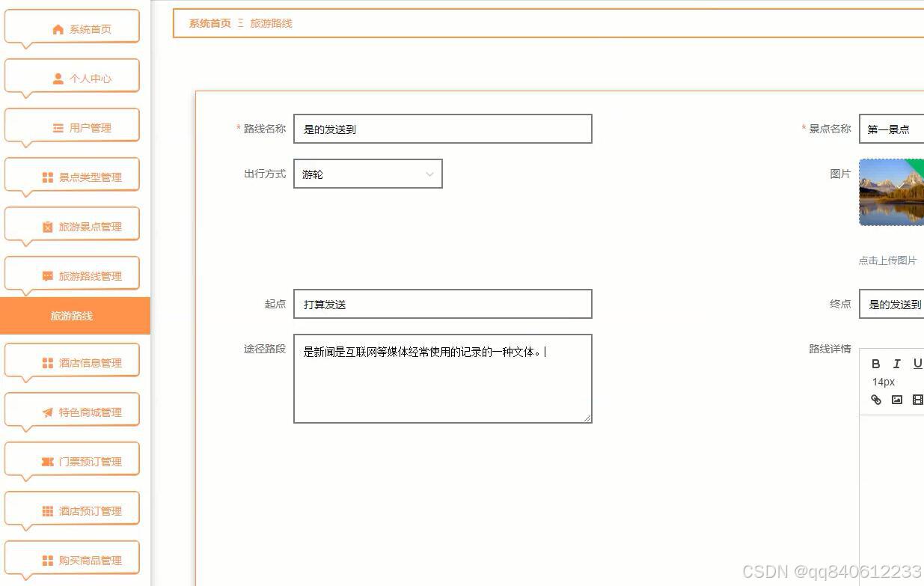The image size is (924, 586).
Task: Toggle bold formatting in the route details editor
Action: tap(876, 364)
